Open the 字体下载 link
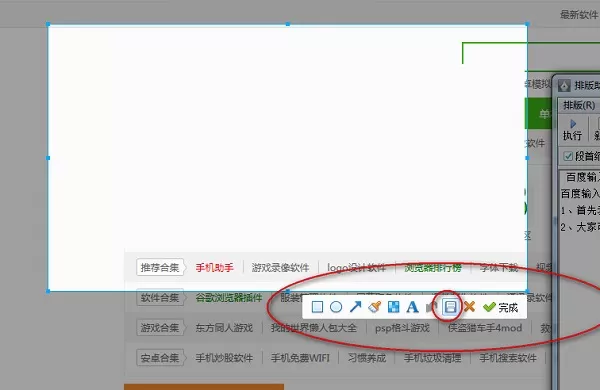 (x=499, y=268)
